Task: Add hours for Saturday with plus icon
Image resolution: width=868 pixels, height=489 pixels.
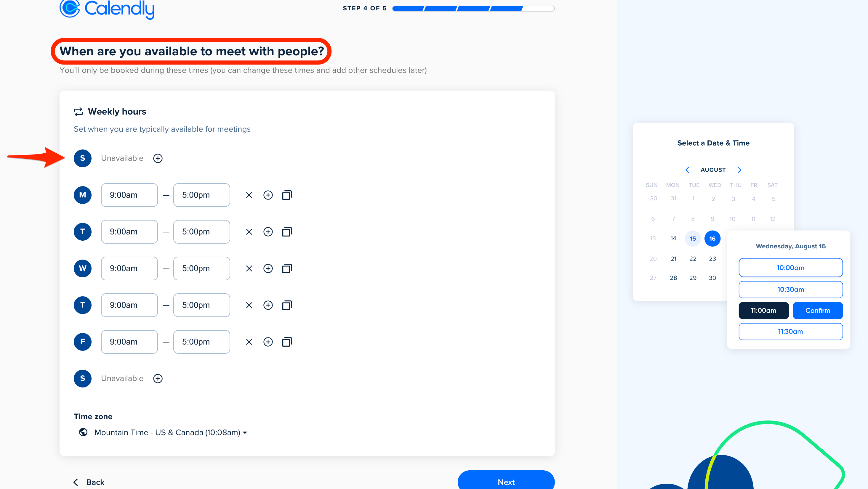Action: click(x=158, y=379)
